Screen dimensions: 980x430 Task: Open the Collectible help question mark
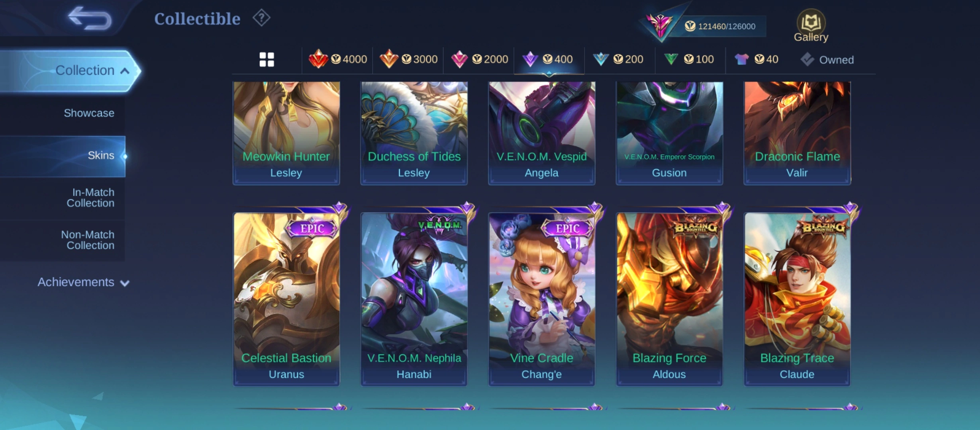pyautogui.click(x=261, y=18)
